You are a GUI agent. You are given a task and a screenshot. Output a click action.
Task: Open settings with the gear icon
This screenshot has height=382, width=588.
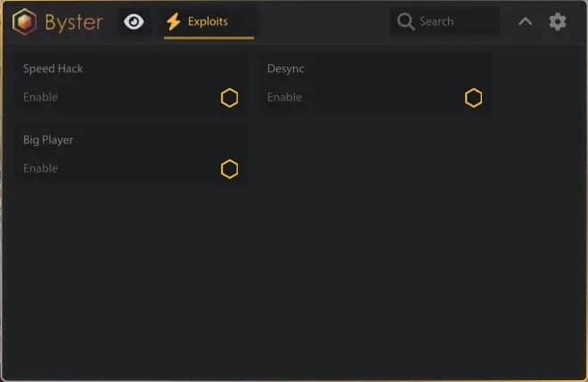(558, 21)
